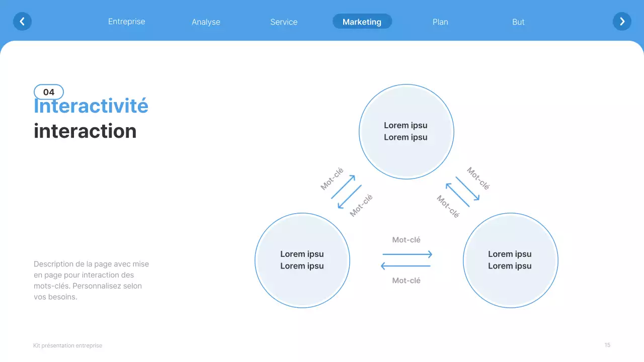The image size is (644, 362).
Task: Click the Mot-clé label above the horizontal arrows
Action: (407, 240)
